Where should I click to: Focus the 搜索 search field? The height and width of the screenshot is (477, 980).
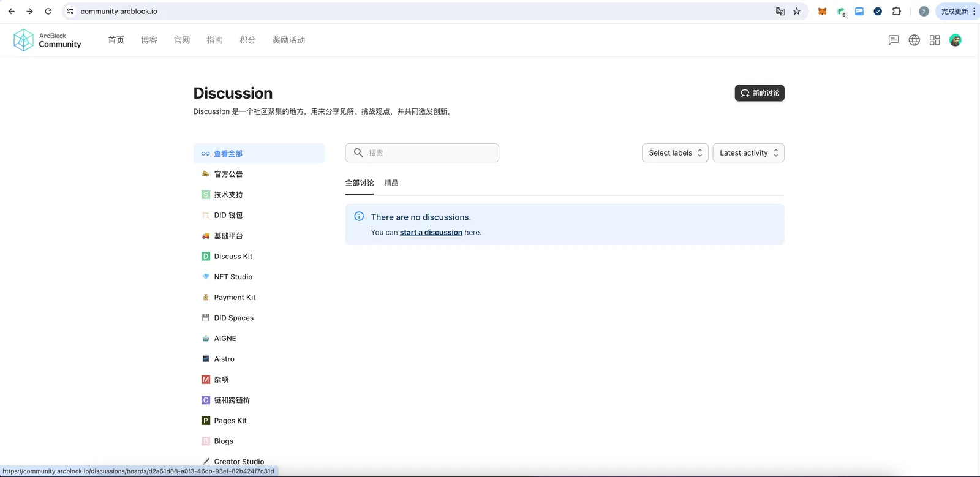click(x=422, y=152)
